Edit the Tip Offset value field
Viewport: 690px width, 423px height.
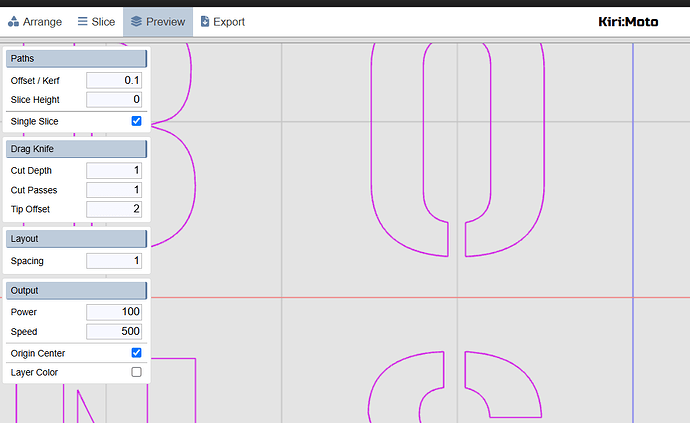(114, 209)
